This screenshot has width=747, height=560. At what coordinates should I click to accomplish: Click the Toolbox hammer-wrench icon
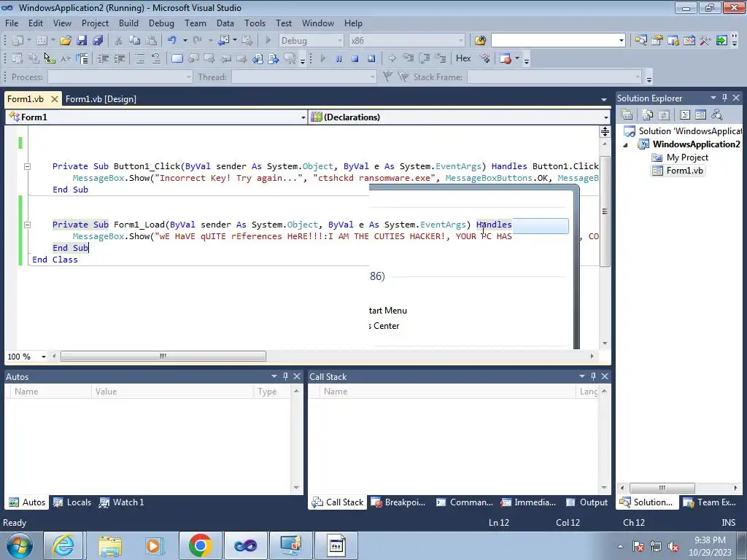705,41
